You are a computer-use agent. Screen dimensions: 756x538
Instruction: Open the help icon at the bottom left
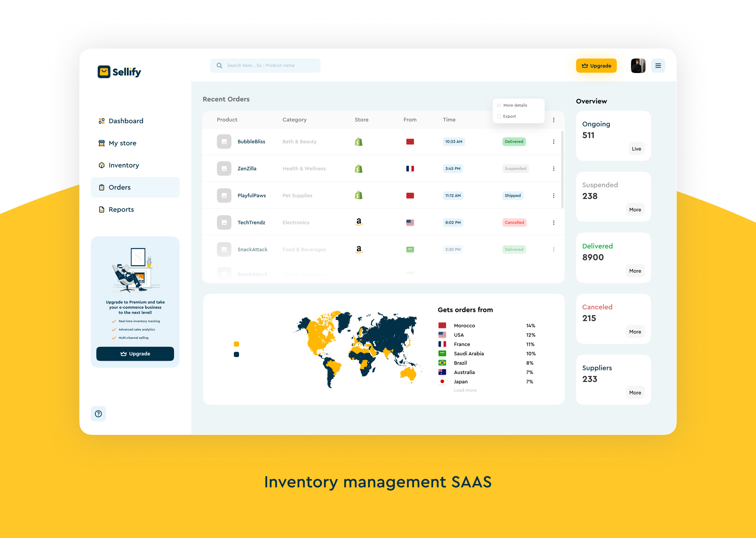point(98,414)
